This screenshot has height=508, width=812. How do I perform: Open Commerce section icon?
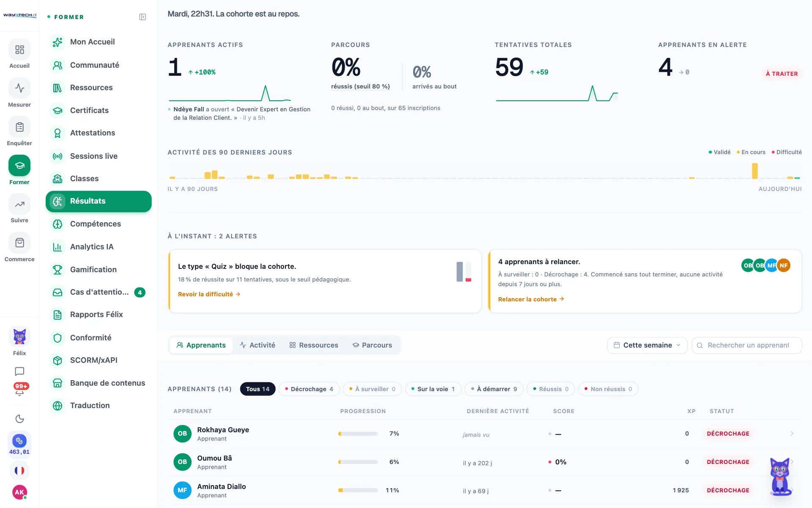click(x=19, y=247)
